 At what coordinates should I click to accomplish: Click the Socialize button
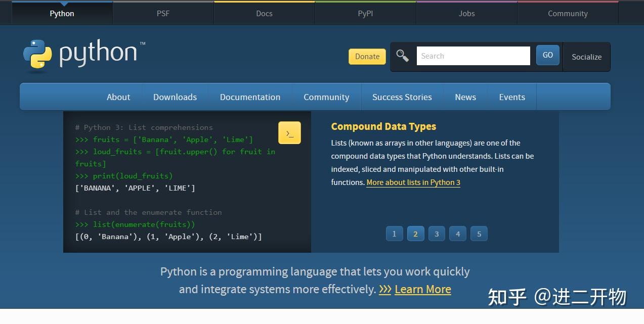(586, 57)
